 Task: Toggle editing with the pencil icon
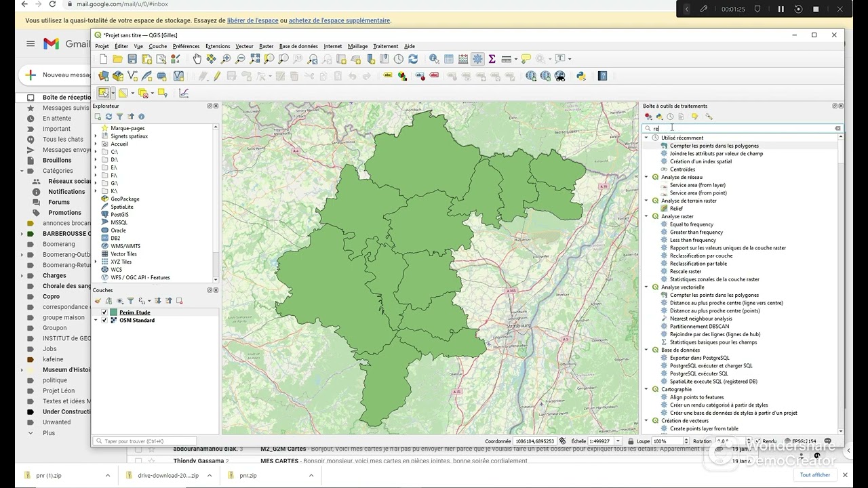217,76
